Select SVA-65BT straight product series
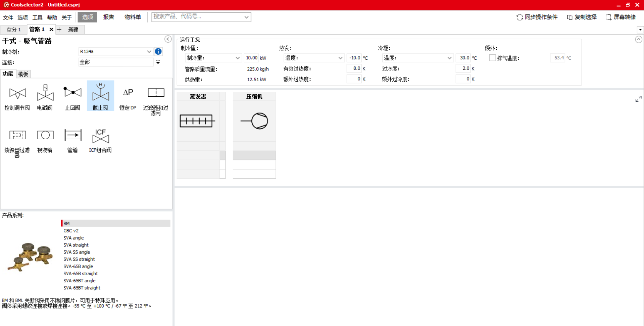This screenshot has height=326, width=644. coord(116,288)
